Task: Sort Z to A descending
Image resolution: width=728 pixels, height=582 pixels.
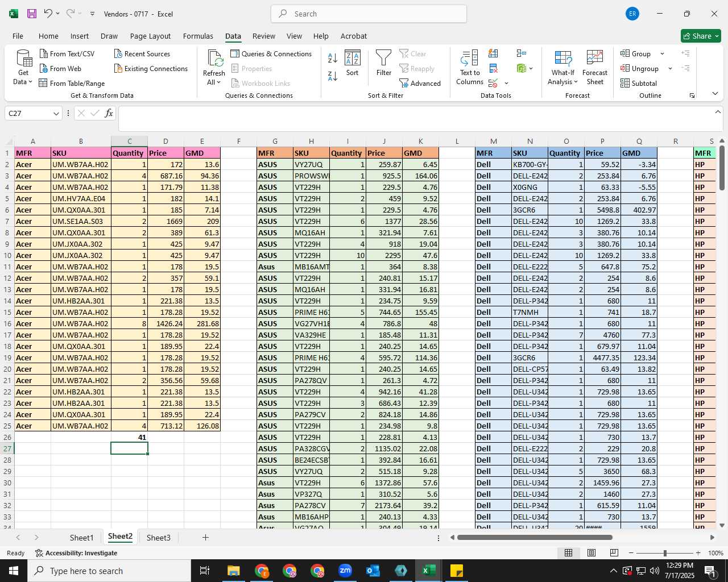Action: click(x=333, y=76)
